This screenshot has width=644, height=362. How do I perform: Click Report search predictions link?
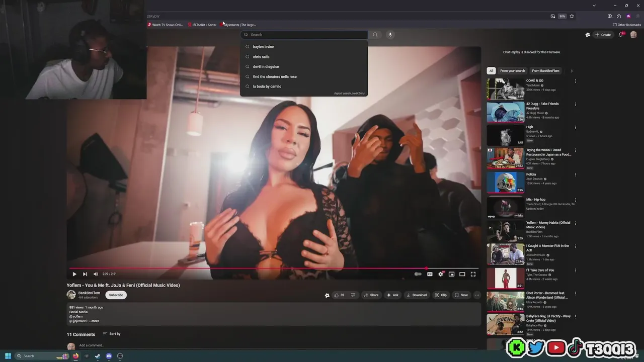point(349,94)
